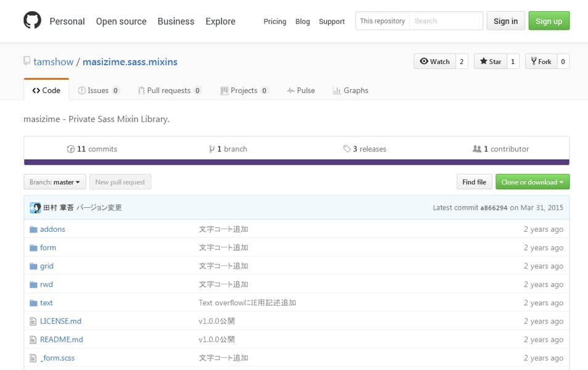The height and width of the screenshot is (370, 588).
Task: Click the form folder icon
Action: pyautogui.click(x=33, y=248)
